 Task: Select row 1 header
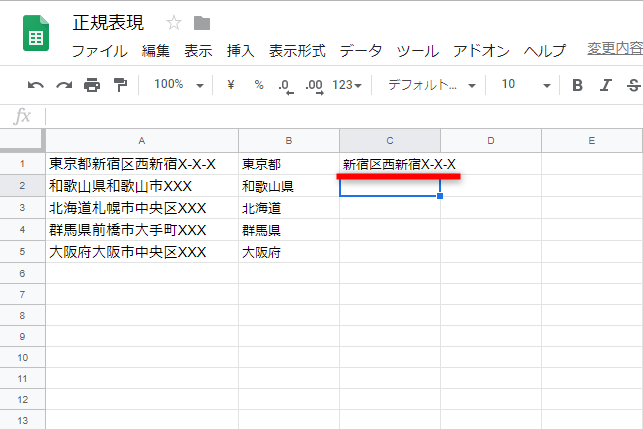click(x=23, y=164)
